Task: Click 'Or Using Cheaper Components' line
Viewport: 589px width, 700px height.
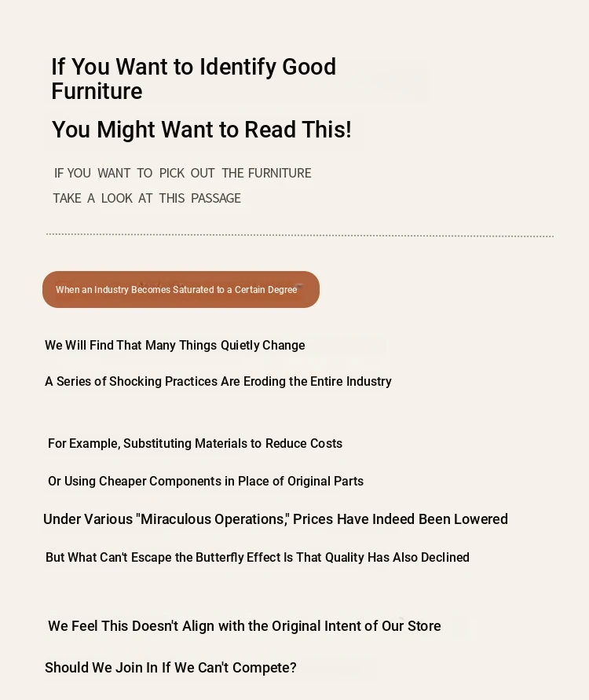Action: [x=206, y=481]
